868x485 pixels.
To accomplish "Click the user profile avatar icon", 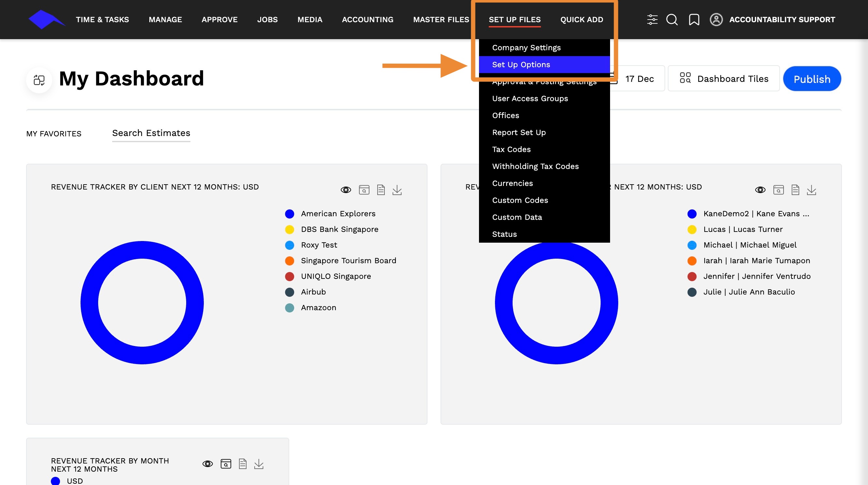I will pyautogui.click(x=716, y=19).
